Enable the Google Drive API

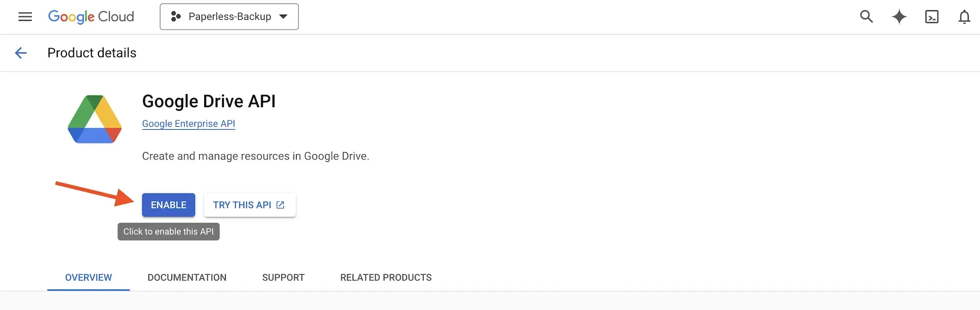[168, 205]
